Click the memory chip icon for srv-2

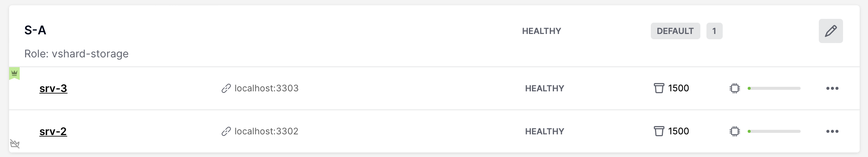(x=735, y=131)
